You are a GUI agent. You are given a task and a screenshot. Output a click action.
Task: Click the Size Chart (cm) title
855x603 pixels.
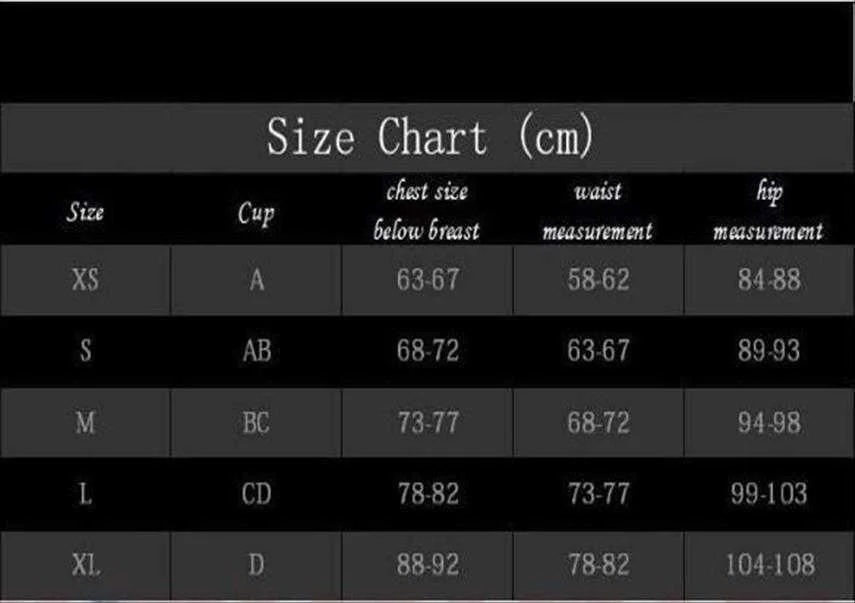(x=430, y=138)
